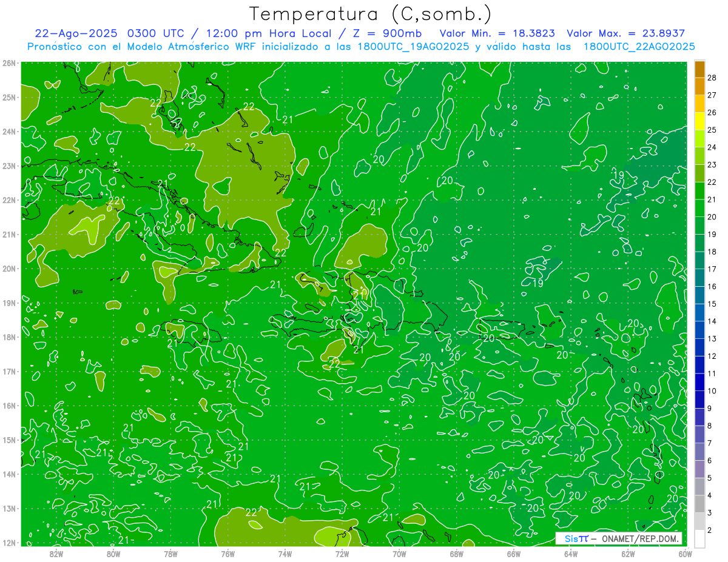Click longitude label 76W

click(x=228, y=554)
